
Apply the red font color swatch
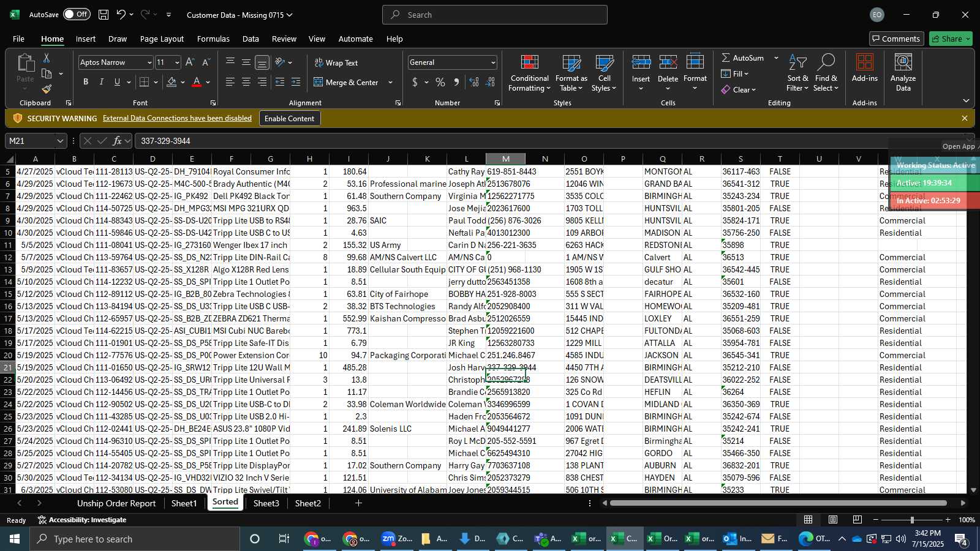click(x=197, y=82)
